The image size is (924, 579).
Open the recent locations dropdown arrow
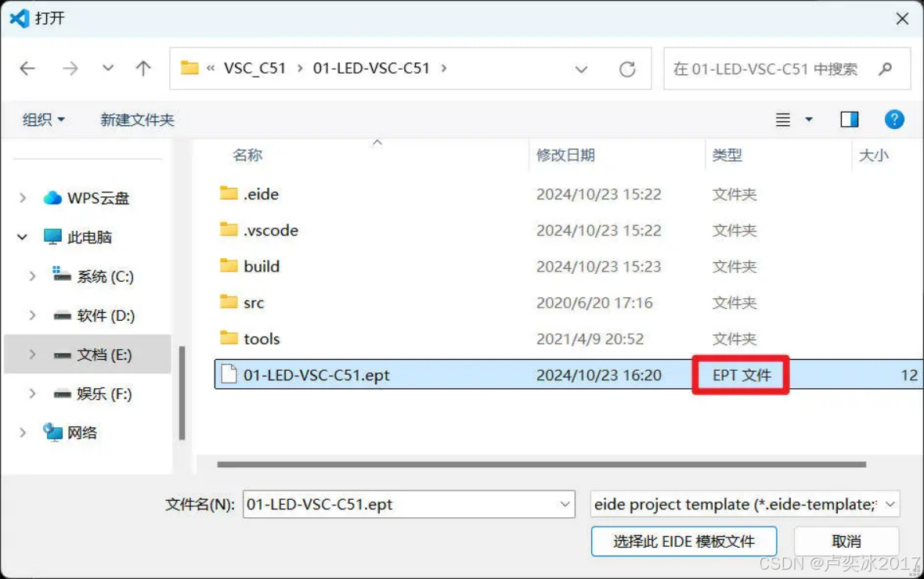(x=108, y=69)
